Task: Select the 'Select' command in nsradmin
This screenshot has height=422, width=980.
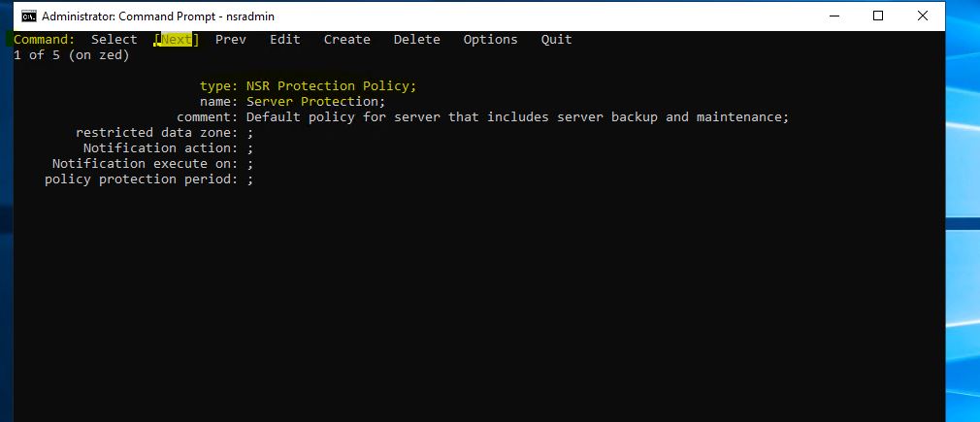Action: (114, 40)
